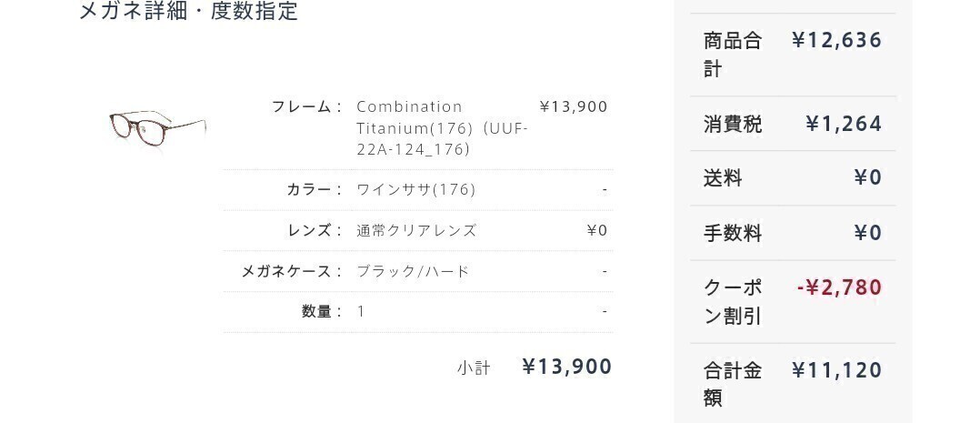This screenshot has width=980, height=423.
Task: Select the ワインササ(176) color value
Action: (415, 189)
